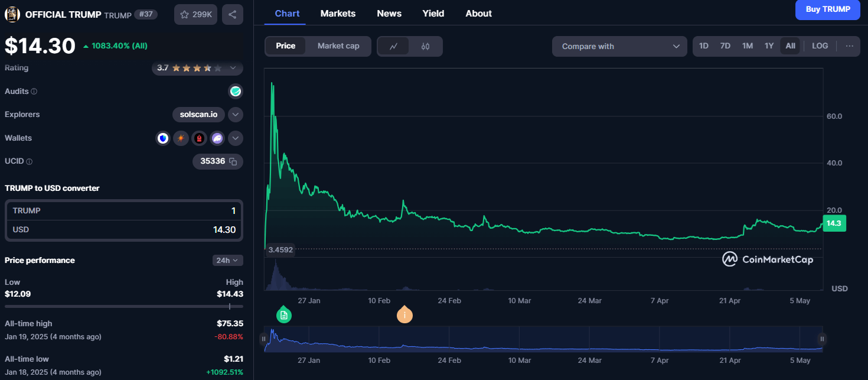Set chart range to All
The width and height of the screenshot is (868, 380).
790,46
